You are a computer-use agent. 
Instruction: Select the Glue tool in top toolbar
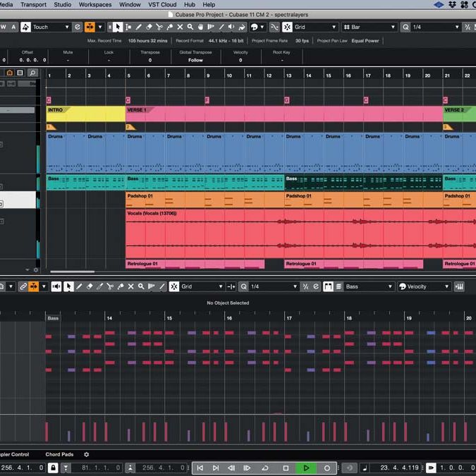170,27
